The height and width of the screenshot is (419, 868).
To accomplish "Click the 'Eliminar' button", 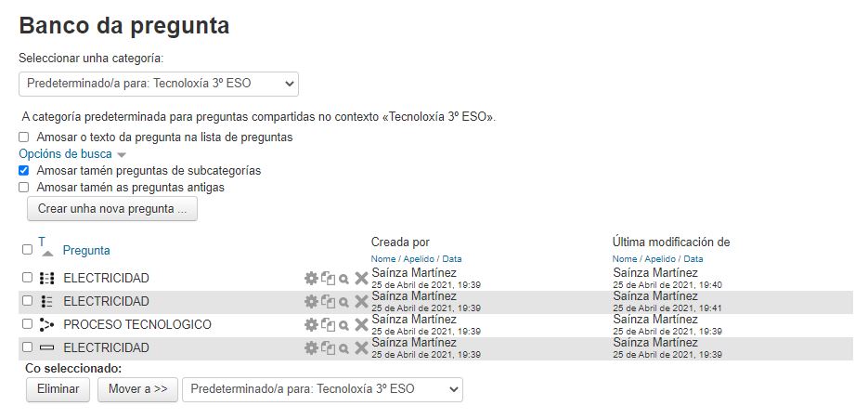I will coord(58,389).
